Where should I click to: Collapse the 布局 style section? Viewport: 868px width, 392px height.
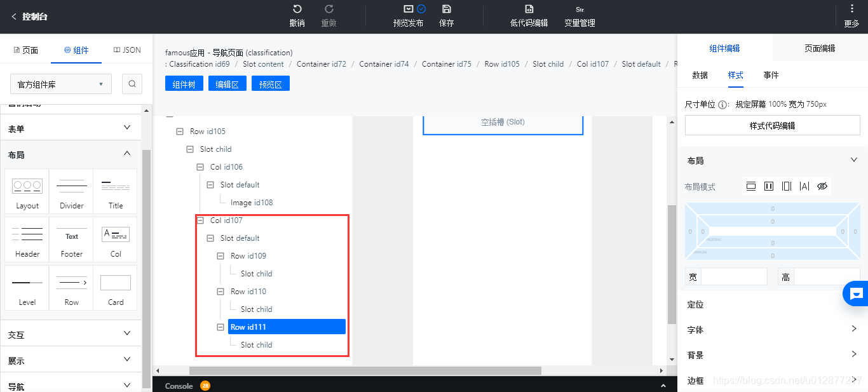[x=853, y=160]
